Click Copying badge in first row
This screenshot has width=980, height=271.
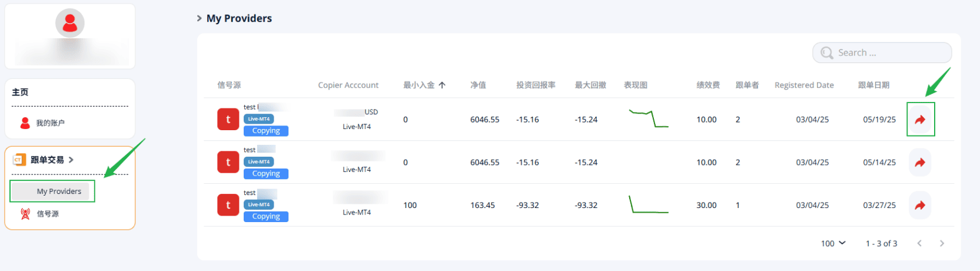tap(266, 131)
